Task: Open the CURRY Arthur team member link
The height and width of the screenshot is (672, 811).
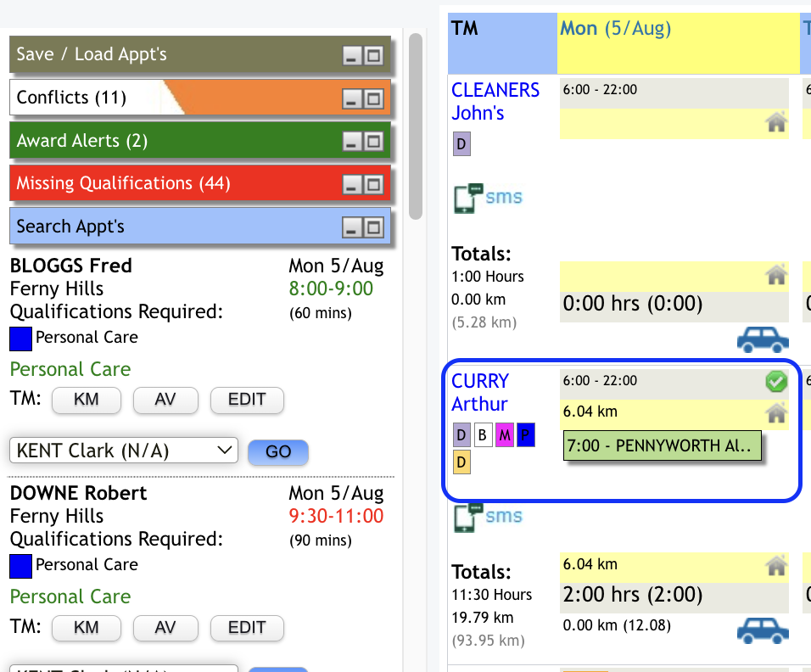Action: 480,393
